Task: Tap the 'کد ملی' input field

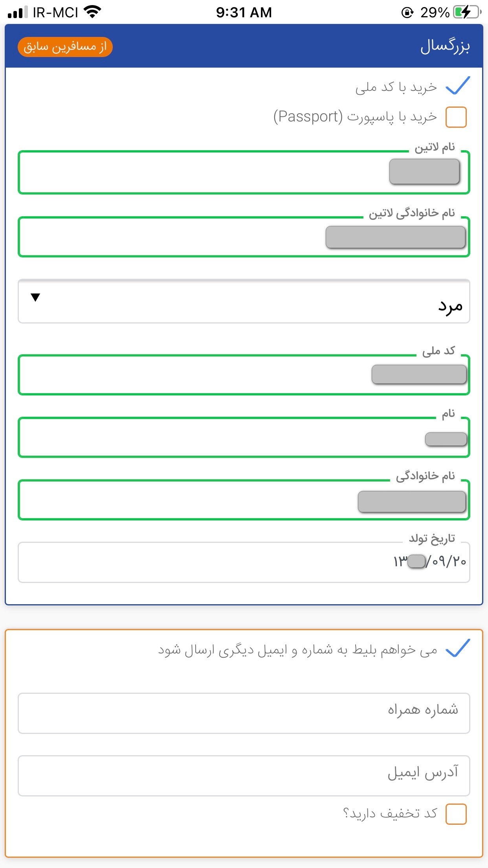Action: [x=244, y=375]
